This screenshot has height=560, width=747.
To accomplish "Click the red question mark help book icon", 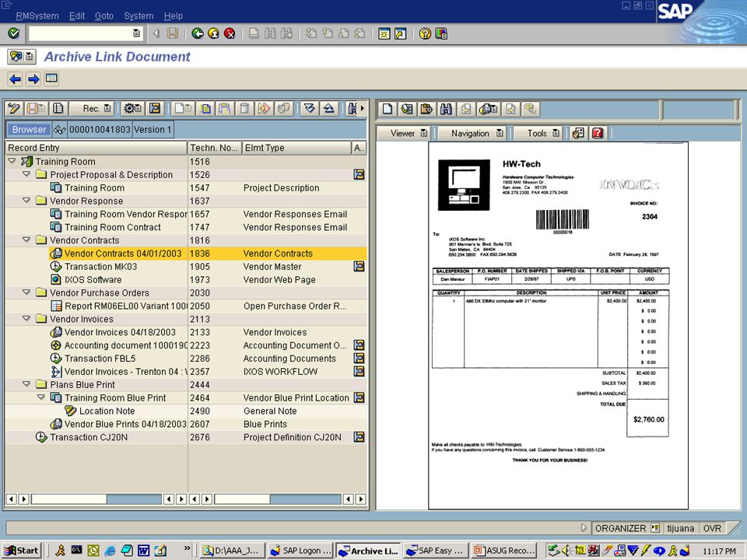I will [598, 133].
